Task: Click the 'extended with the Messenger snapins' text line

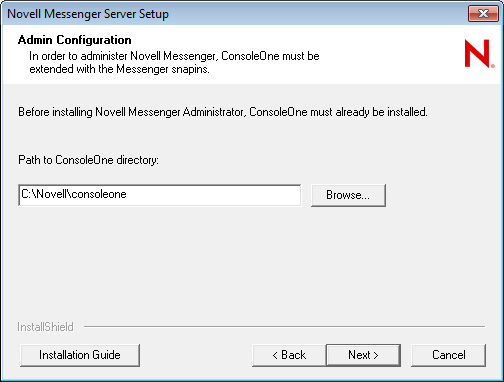Action: coord(119,69)
